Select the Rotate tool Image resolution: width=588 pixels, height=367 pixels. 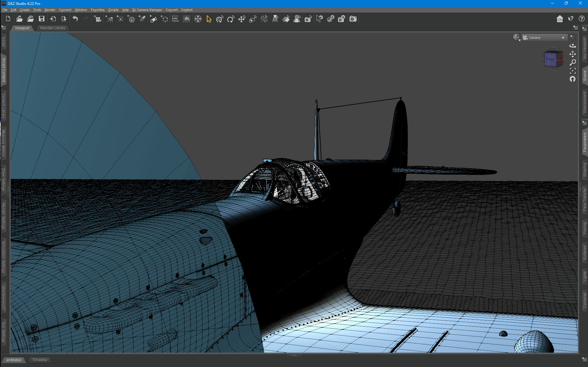pyautogui.click(x=231, y=19)
